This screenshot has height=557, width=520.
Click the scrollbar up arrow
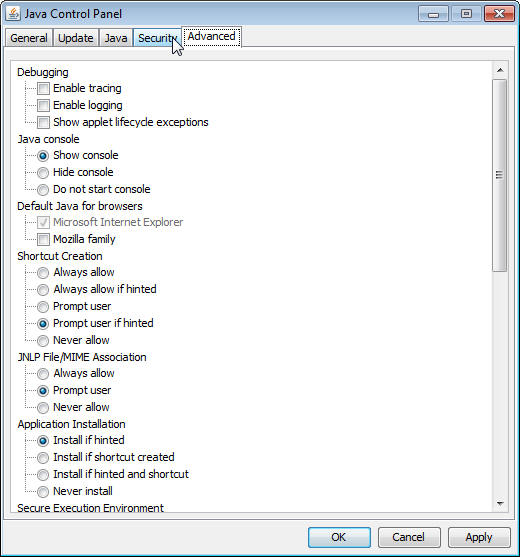[x=500, y=70]
